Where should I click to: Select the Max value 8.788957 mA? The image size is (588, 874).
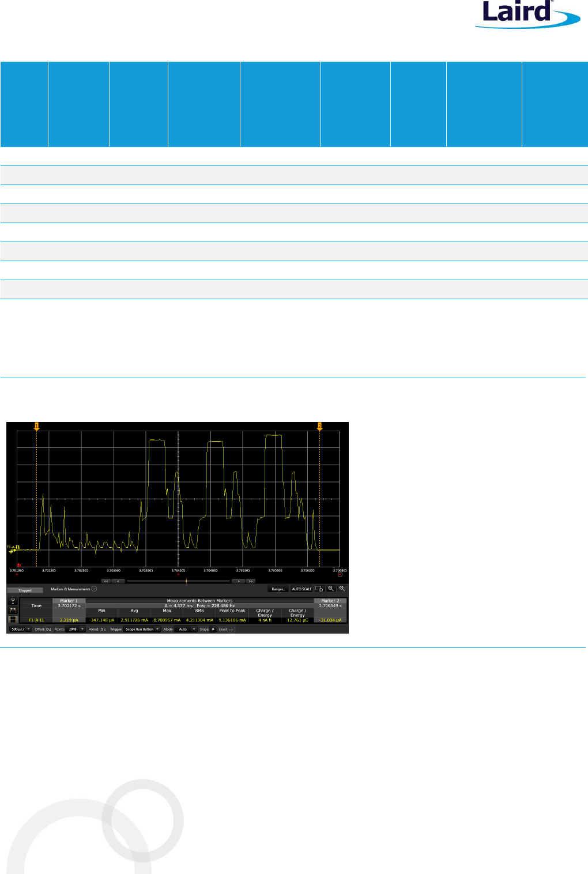coord(167,620)
